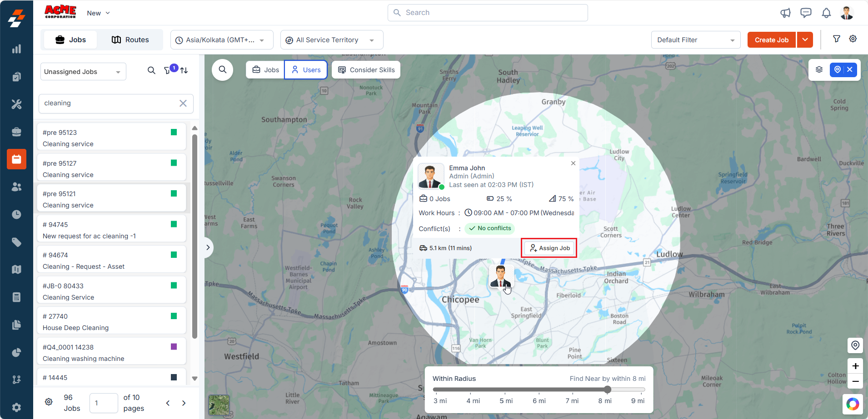Open the announcements megaphone icon
Image resolution: width=868 pixels, height=419 pixels.
(x=785, y=13)
